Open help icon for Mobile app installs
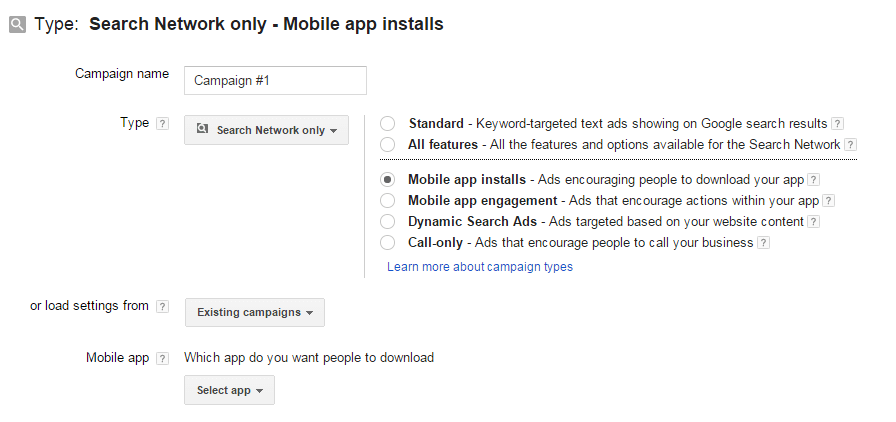 point(814,180)
